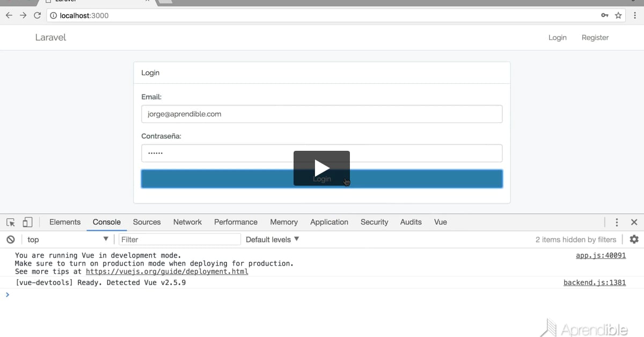Focus the Email input field
The width and height of the screenshot is (644, 337).
(321, 114)
